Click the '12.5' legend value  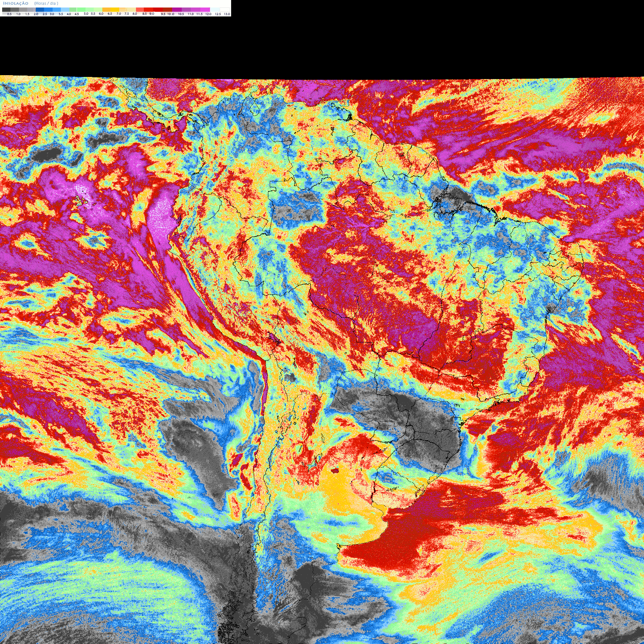pos(218,14)
